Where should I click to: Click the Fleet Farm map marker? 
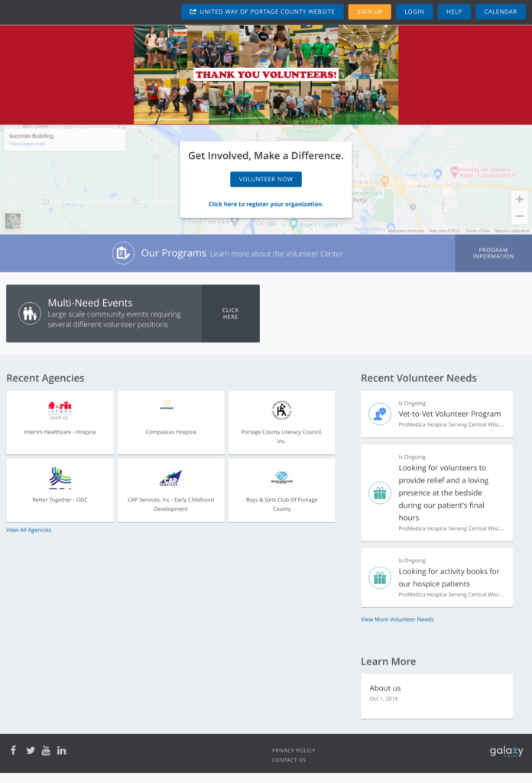coord(438,174)
